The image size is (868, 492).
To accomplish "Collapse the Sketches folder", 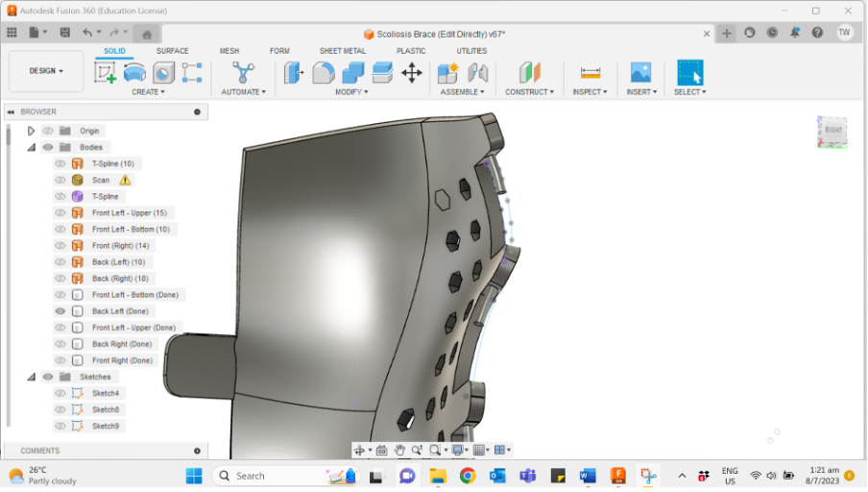I will [32, 377].
